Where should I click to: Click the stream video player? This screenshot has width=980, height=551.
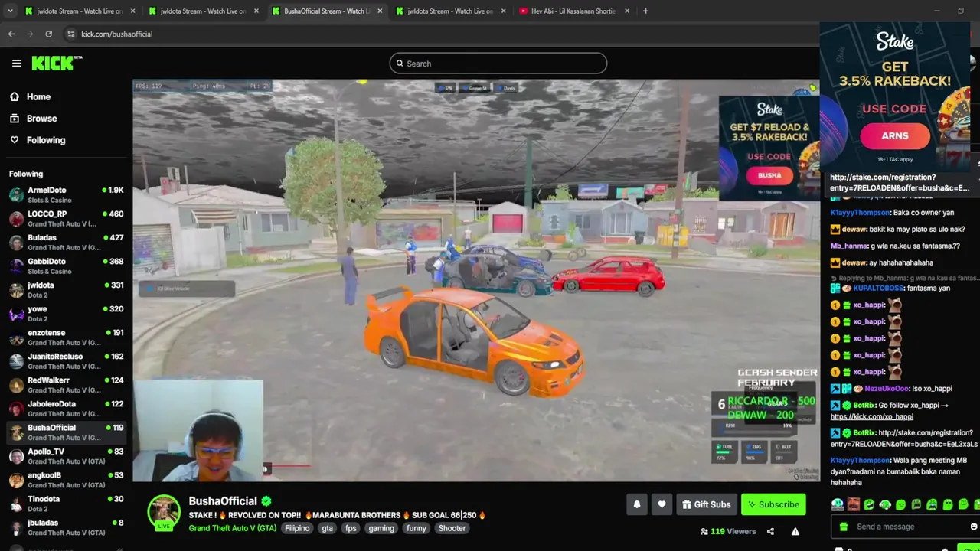[x=475, y=280]
